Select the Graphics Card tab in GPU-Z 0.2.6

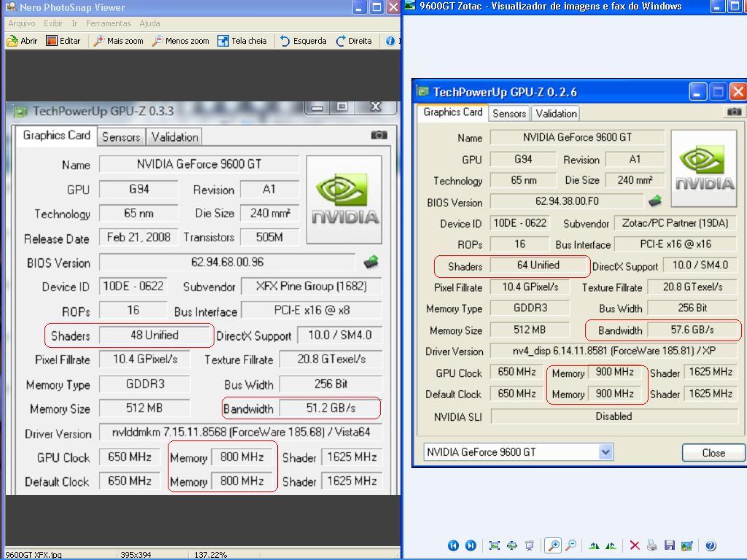point(452,112)
